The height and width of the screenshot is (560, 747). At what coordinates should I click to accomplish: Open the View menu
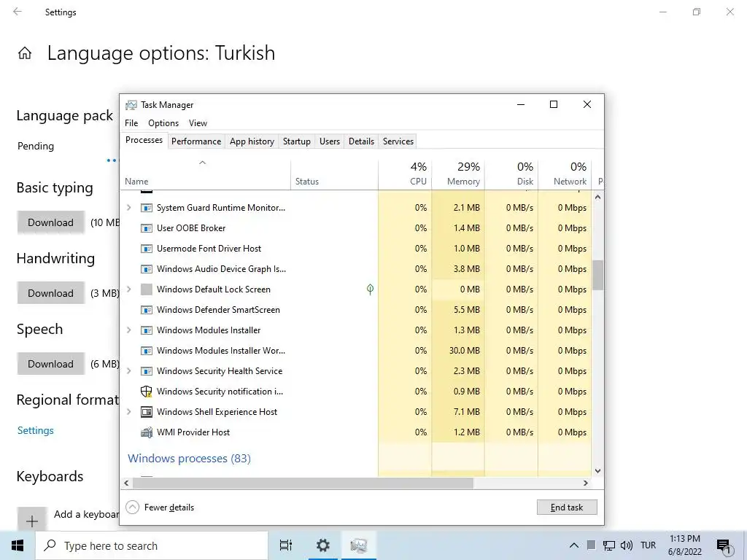tap(198, 122)
